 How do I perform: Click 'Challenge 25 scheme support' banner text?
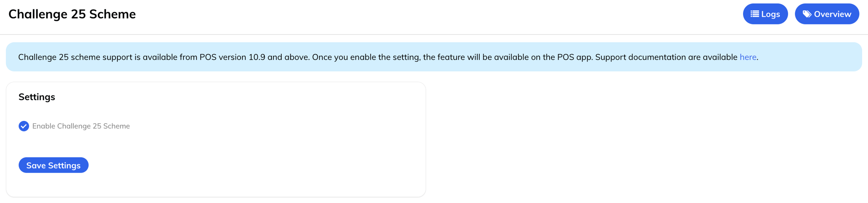(x=76, y=57)
